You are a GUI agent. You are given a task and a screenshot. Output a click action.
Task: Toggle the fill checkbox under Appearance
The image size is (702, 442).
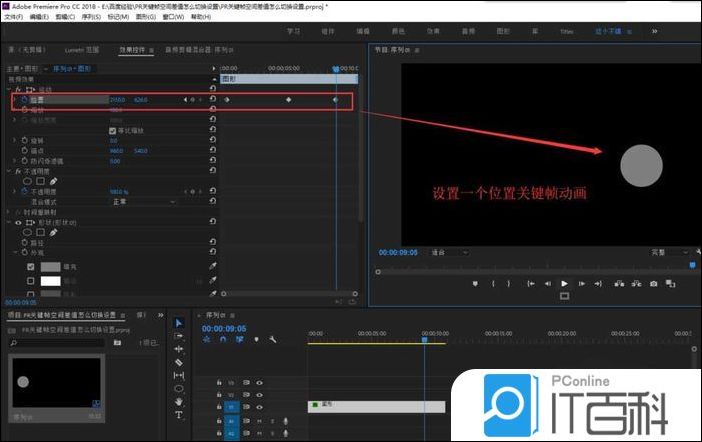click(x=31, y=267)
